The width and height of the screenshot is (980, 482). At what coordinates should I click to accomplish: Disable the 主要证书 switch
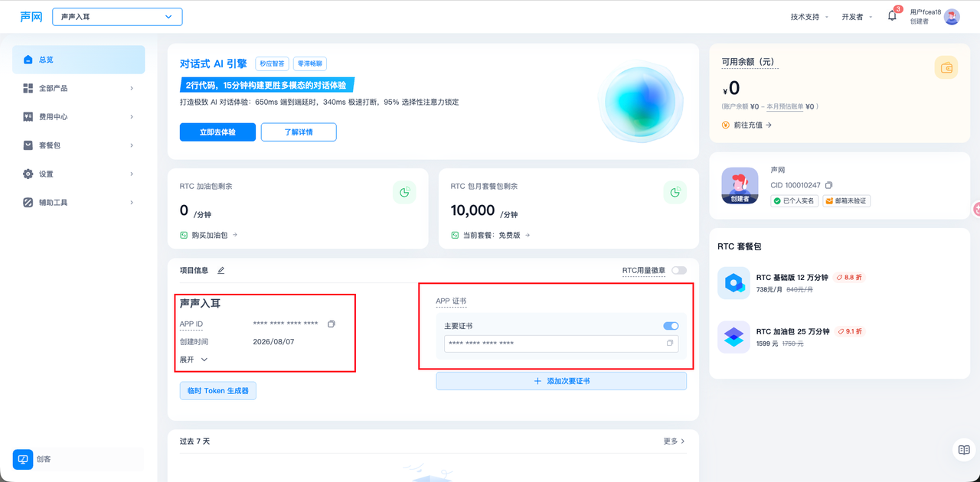(671, 326)
